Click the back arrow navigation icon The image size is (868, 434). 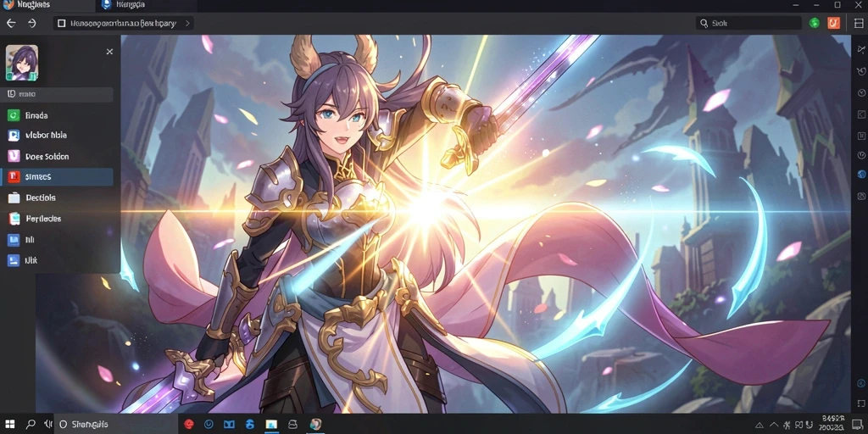[11, 23]
